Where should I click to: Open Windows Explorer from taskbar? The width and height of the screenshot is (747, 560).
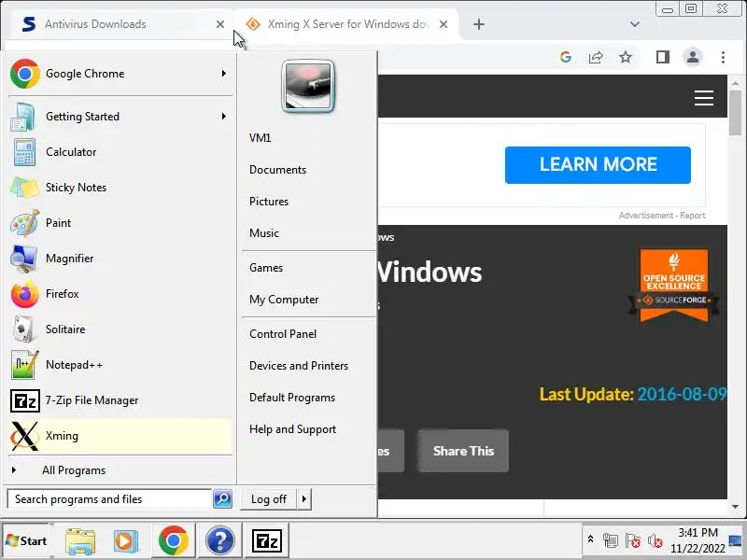tap(80, 541)
